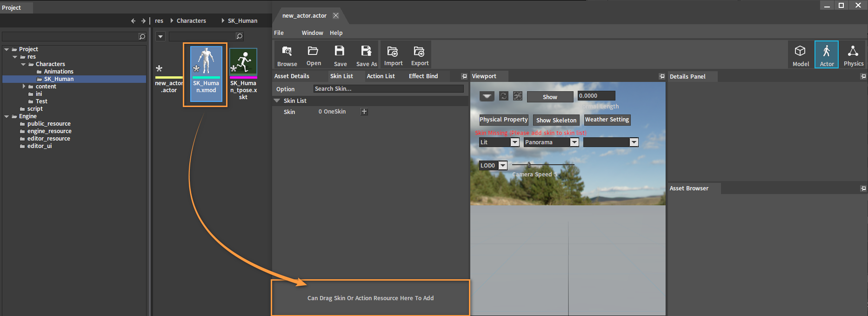The height and width of the screenshot is (316, 868).
Task: Switch to the Action List tab
Action: click(x=381, y=76)
